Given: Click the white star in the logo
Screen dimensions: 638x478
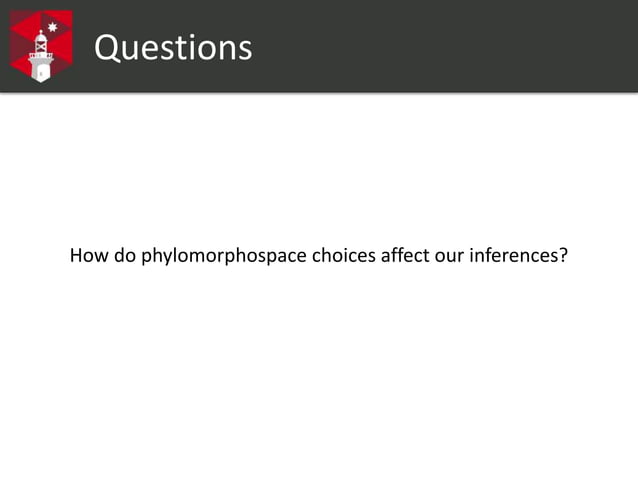Looking at the screenshot, I should point(52,27).
